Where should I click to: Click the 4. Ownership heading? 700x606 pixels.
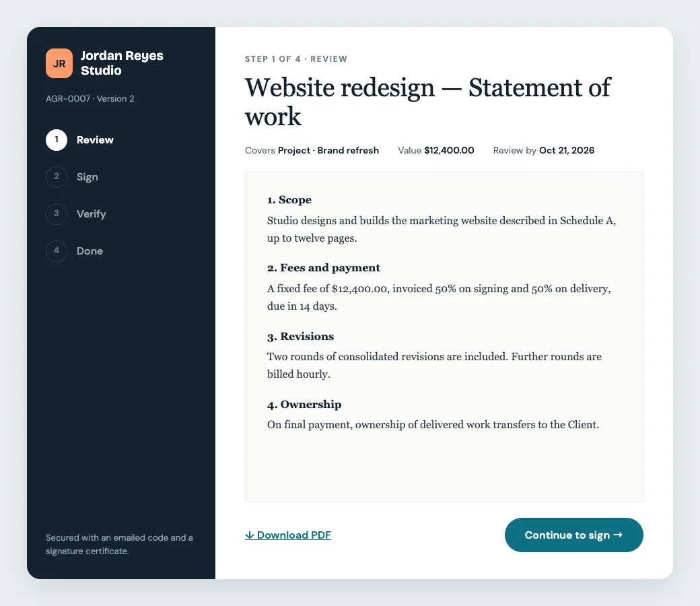(x=304, y=405)
